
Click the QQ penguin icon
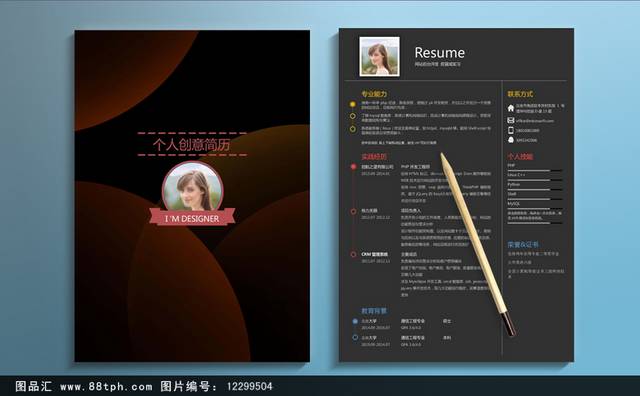pos(511,140)
